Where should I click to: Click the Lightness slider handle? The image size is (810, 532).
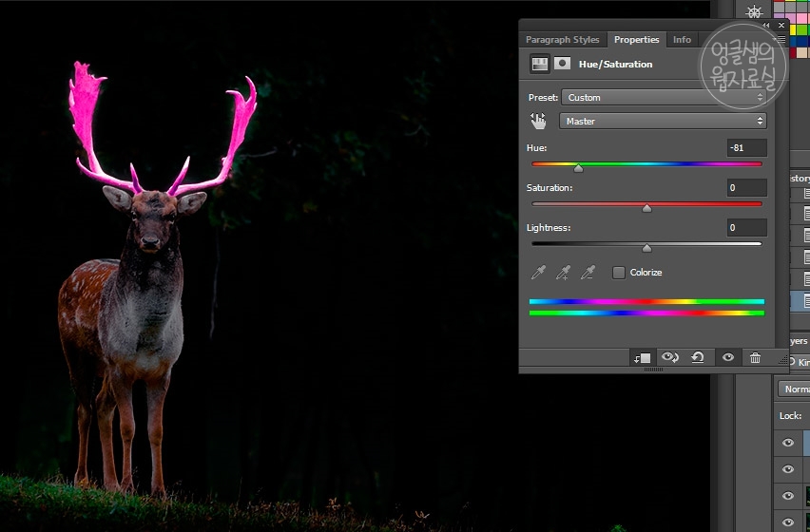[x=646, y=248]
